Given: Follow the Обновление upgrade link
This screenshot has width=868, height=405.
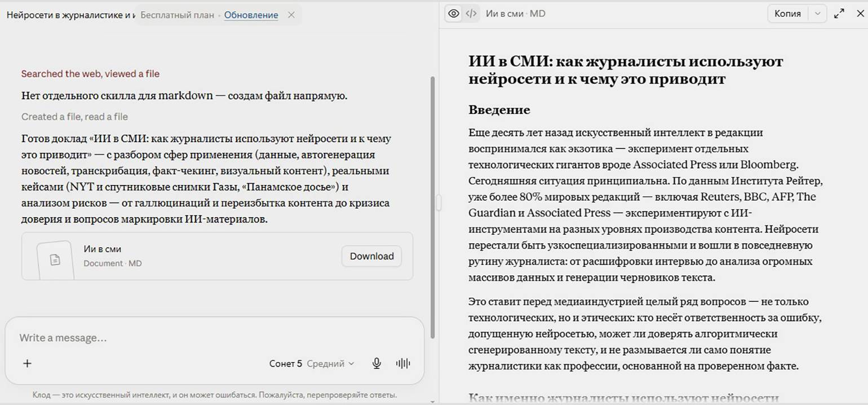Looking at the screenshot, I should (251, 15).
